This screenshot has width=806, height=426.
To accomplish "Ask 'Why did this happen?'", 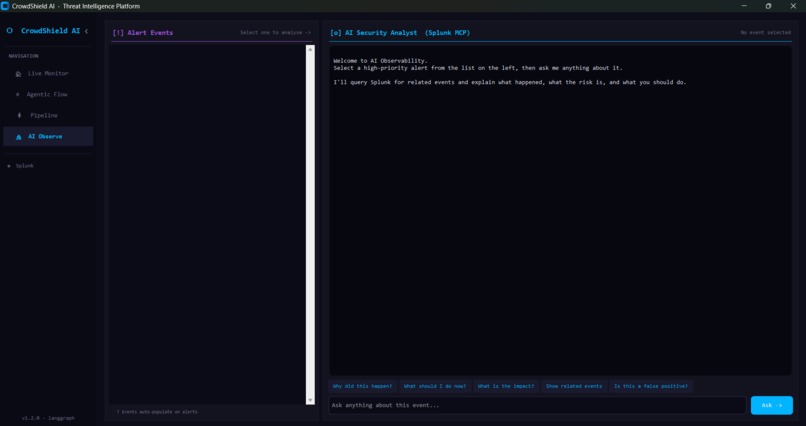I will [x=362, y=386].
